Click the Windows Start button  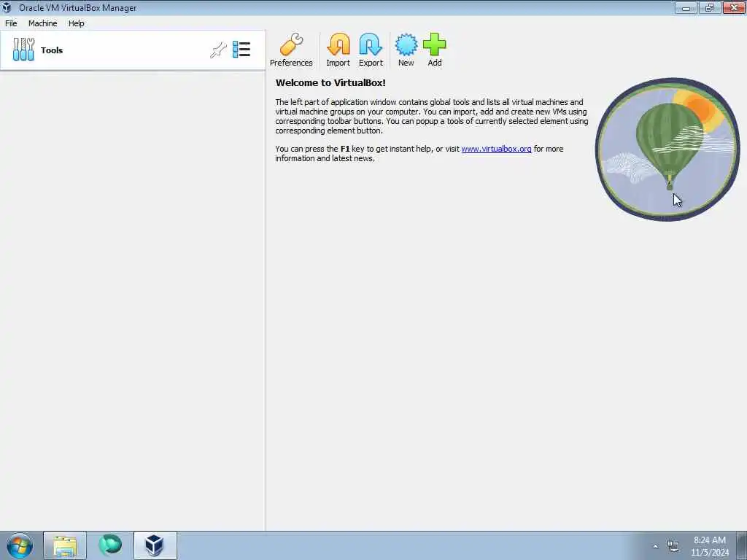click(x=20, y=545)
